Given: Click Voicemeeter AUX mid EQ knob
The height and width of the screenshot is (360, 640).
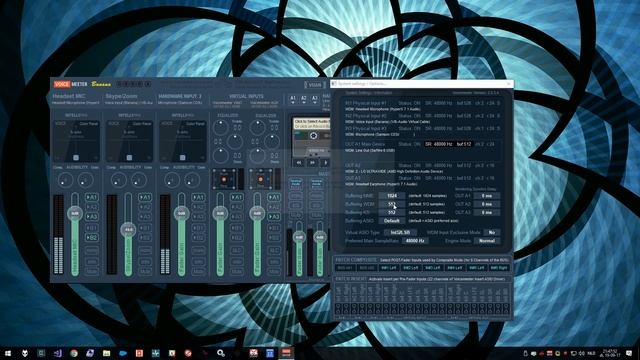Looking at the screenshot, I should pyautogui.click(x=271, y=142).
